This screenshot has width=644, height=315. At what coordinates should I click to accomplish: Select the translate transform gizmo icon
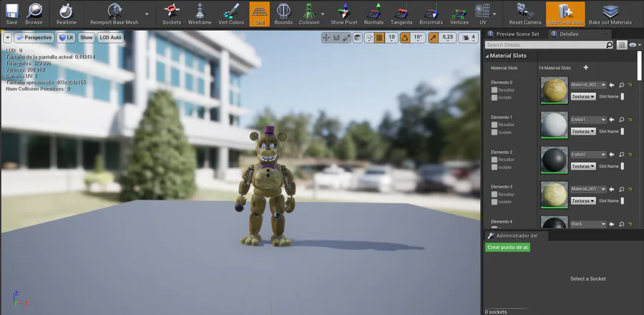(326, 38)
